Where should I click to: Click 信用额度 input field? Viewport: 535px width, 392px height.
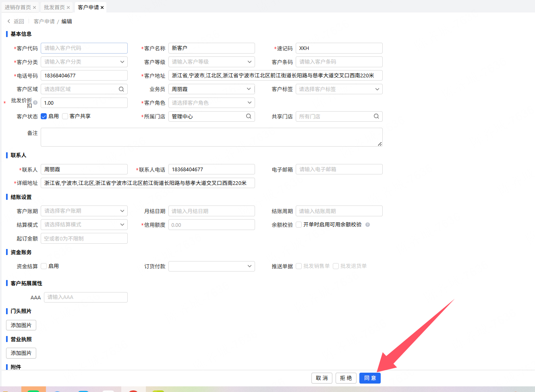(x=212, y=224)
